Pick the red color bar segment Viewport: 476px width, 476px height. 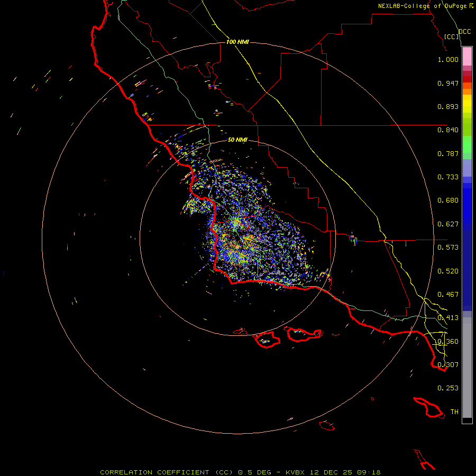click(467, 79)
